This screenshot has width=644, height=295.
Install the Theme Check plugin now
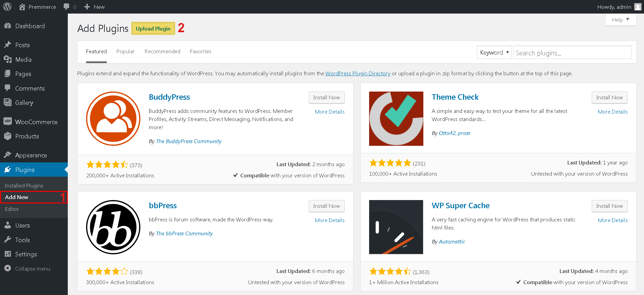[x=609, y=98]
